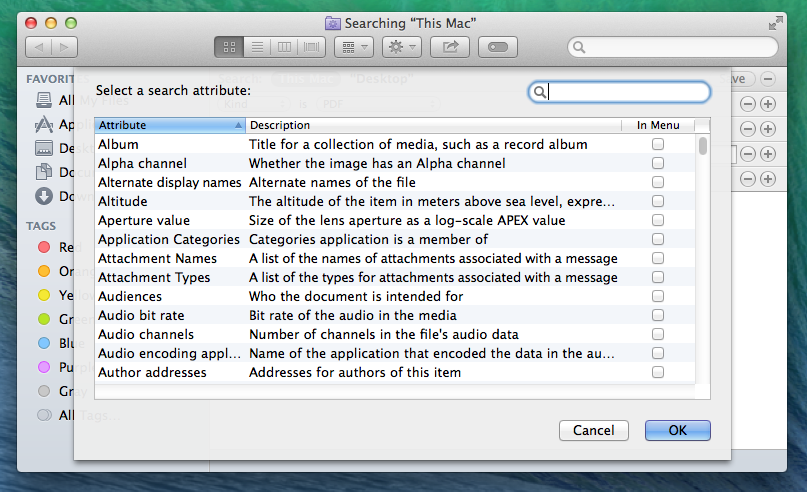Enter full screen with the resize arrows icon
This screenshot has height=492, width=807.
click(775, 23)
